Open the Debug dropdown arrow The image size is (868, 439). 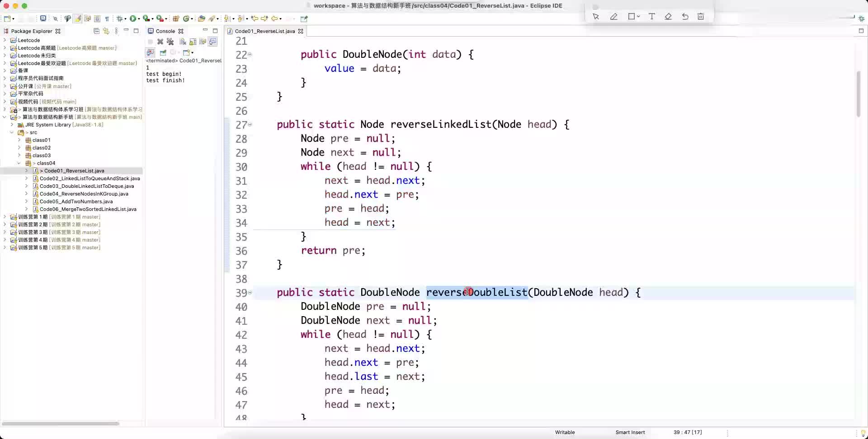(126, 19)
